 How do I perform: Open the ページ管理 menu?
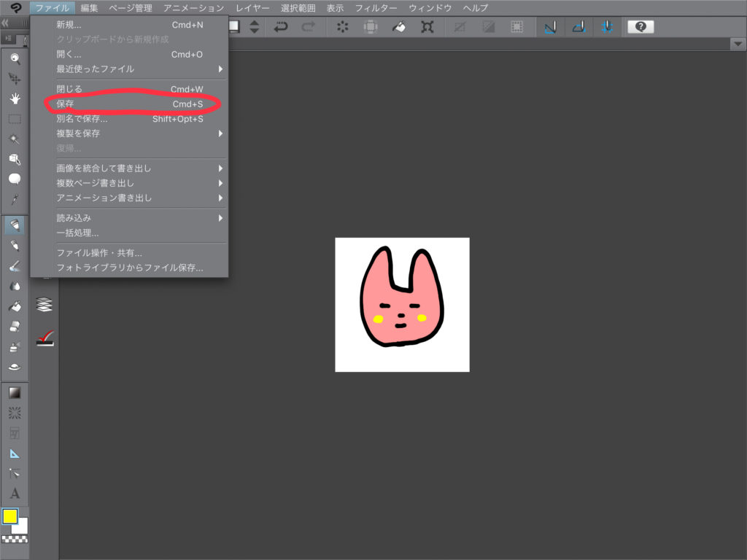[x=131, y=7]
